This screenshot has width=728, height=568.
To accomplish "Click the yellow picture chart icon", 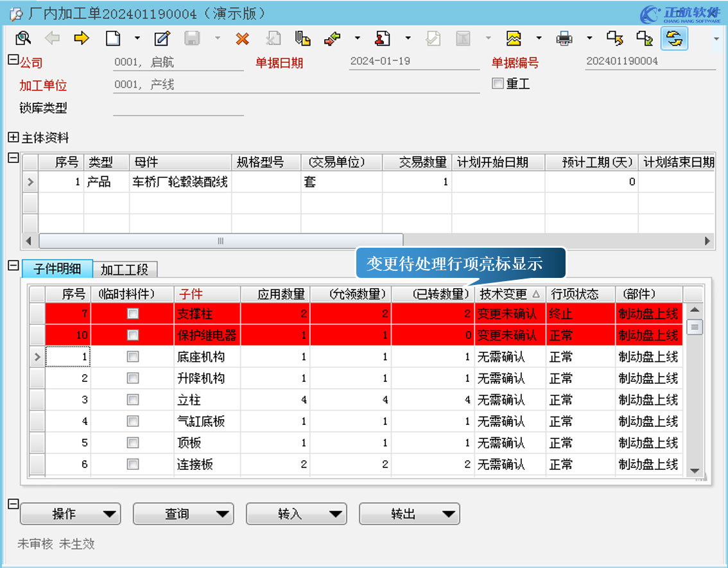I will 514,38.
